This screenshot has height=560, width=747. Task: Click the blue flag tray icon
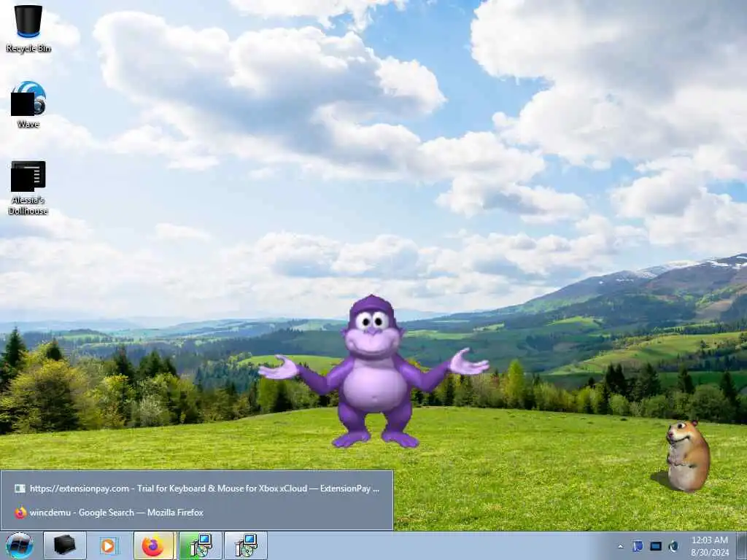coord(638,546)
